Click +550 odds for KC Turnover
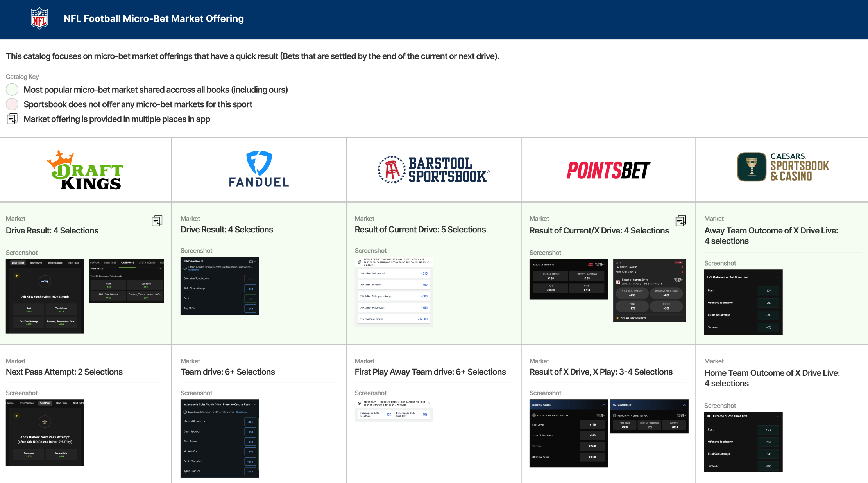 coord(768,466)
